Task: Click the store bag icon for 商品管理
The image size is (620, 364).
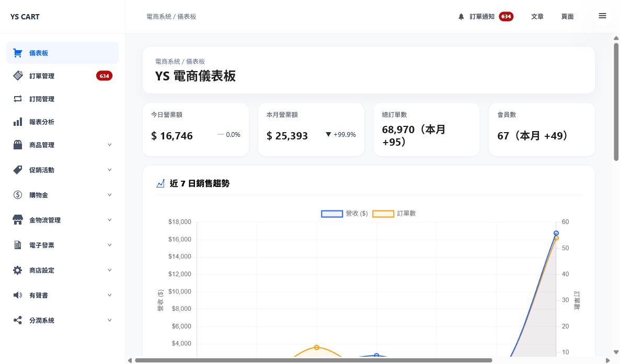Action: coord(18,145)
